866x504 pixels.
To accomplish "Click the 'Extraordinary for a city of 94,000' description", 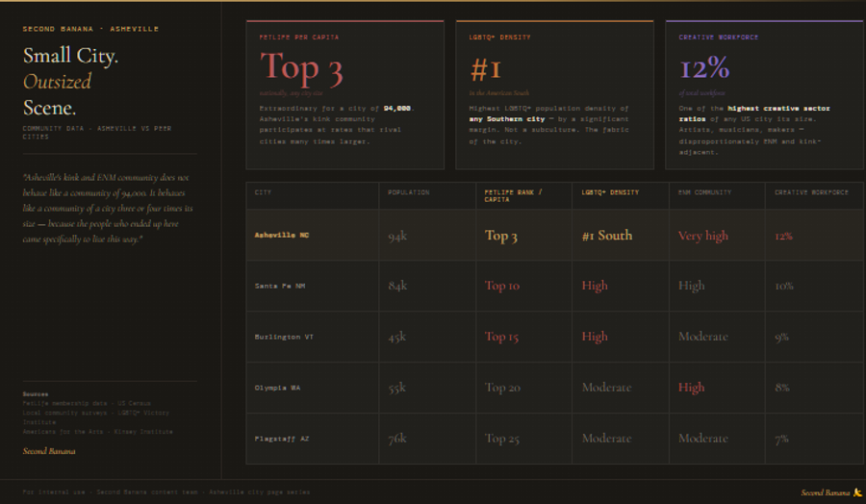I will click(337, 125).
